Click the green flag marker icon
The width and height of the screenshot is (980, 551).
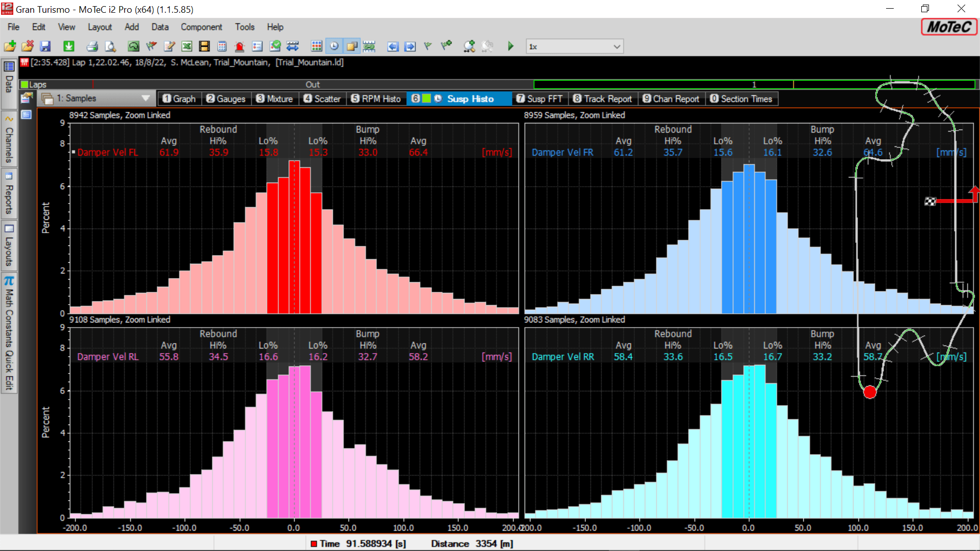pos(428,46)
